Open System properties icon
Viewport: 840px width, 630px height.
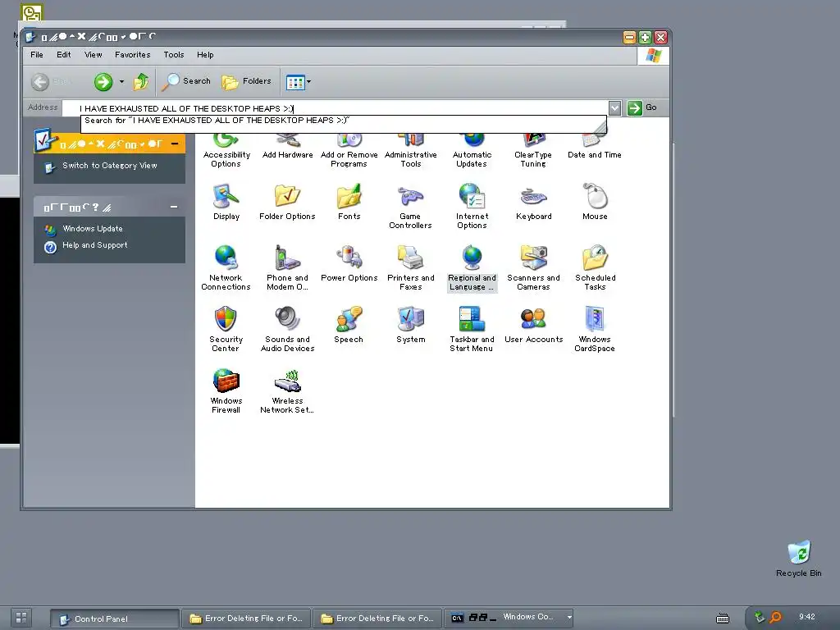[x=411, y=325]
